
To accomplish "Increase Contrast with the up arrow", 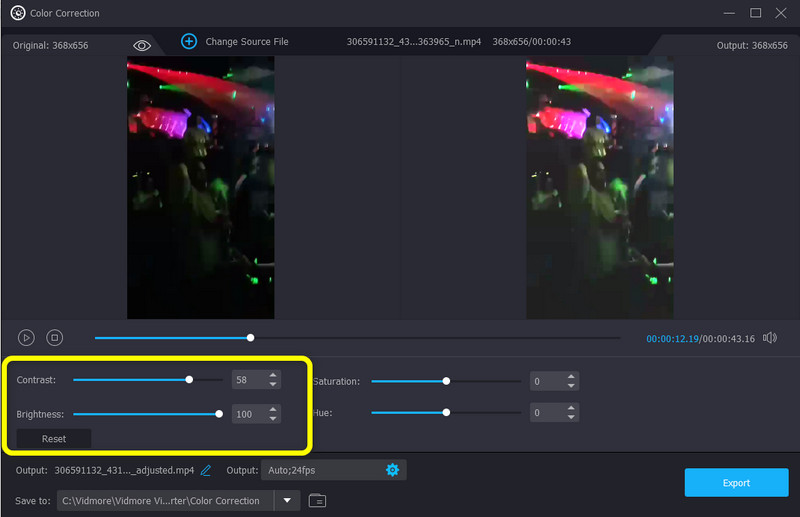I will pyautogui.click(x=273, y=375).
